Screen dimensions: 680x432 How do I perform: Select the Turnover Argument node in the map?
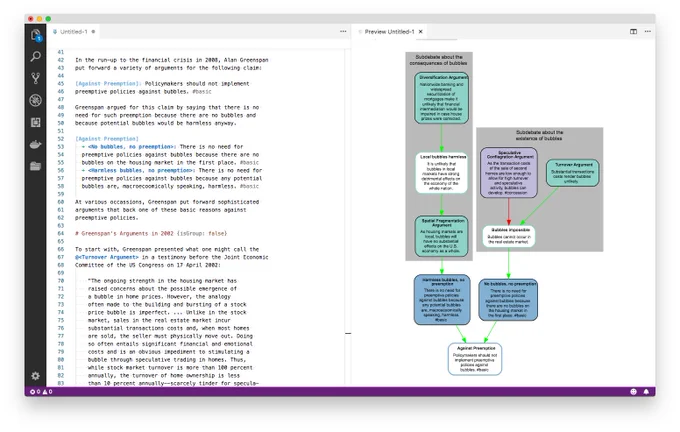click(x=572, y=173)
